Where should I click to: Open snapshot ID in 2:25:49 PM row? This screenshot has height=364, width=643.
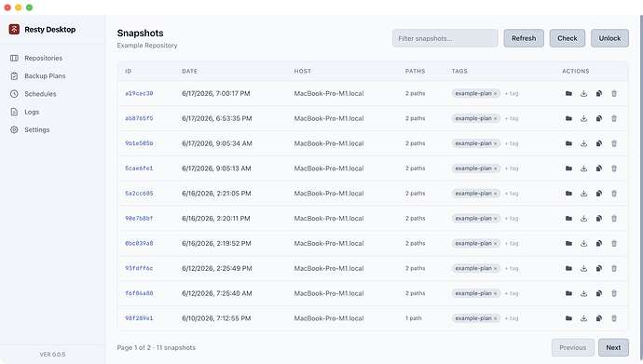[139, 268]
